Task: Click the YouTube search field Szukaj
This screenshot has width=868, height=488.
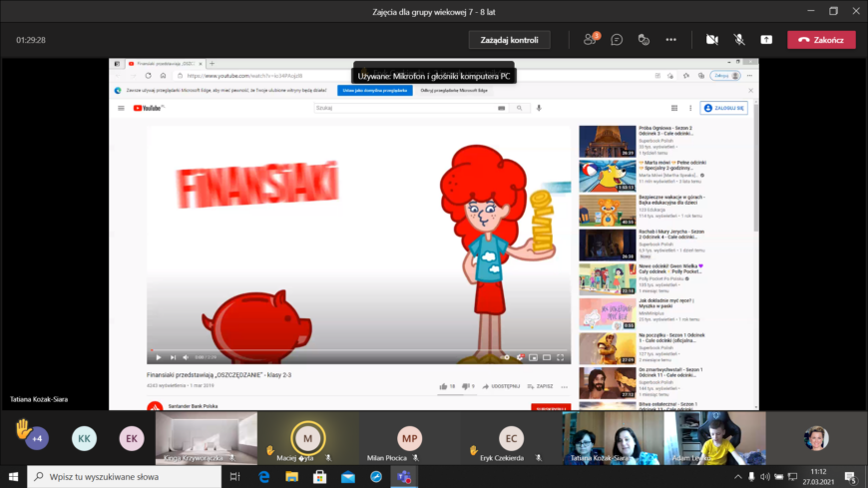Action: [404, 108]
